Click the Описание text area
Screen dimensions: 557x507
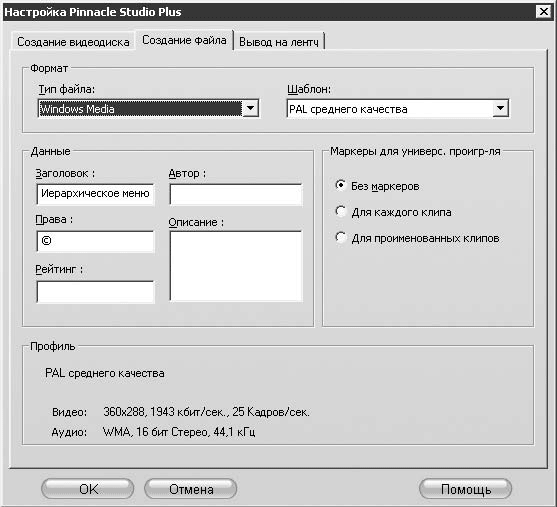click(236, 266)
